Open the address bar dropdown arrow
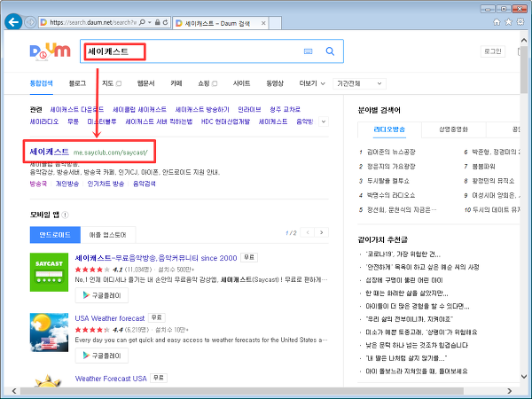 tap(150, 22)
